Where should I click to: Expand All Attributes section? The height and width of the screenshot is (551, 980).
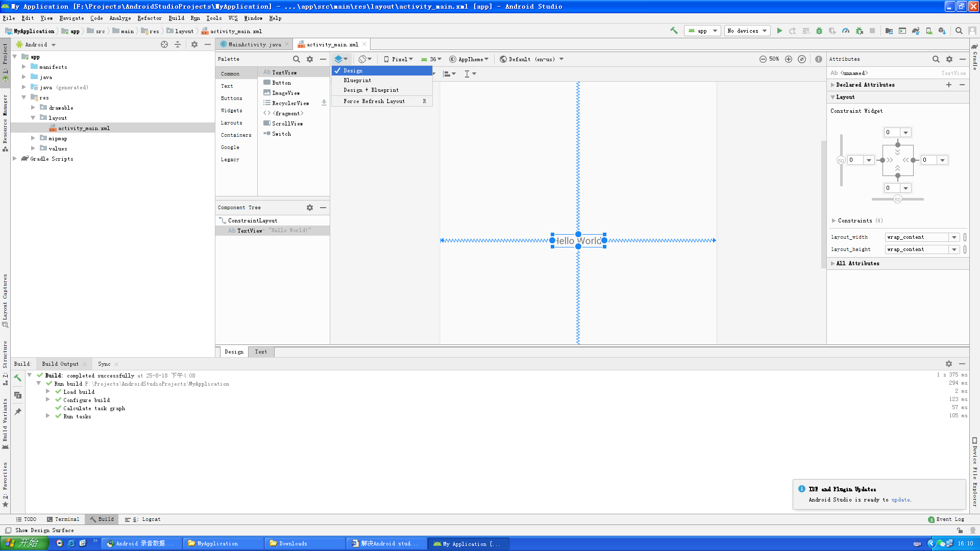pyautogui.click(x=833, y=263)
